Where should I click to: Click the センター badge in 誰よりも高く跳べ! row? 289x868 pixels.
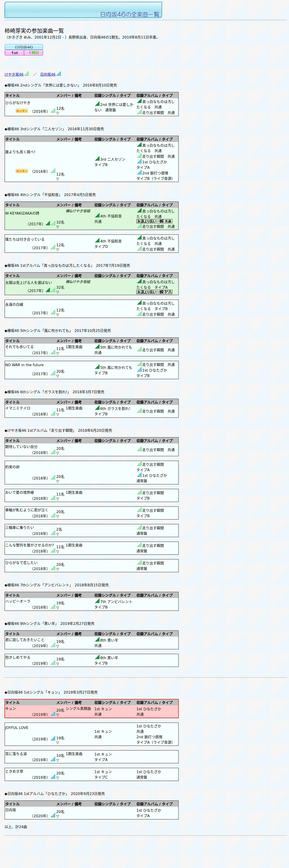tap(22, 171)
